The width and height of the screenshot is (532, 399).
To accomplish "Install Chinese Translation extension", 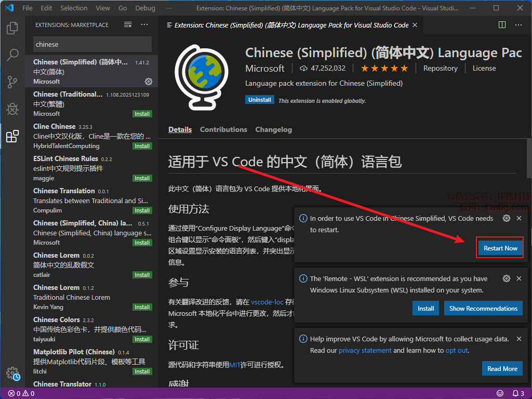I will click(x=142, y=211).
